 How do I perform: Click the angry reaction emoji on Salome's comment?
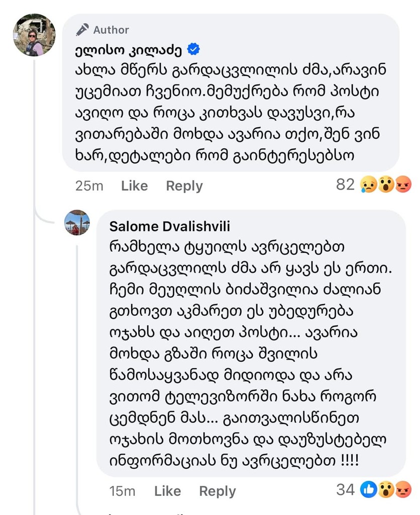403,489
